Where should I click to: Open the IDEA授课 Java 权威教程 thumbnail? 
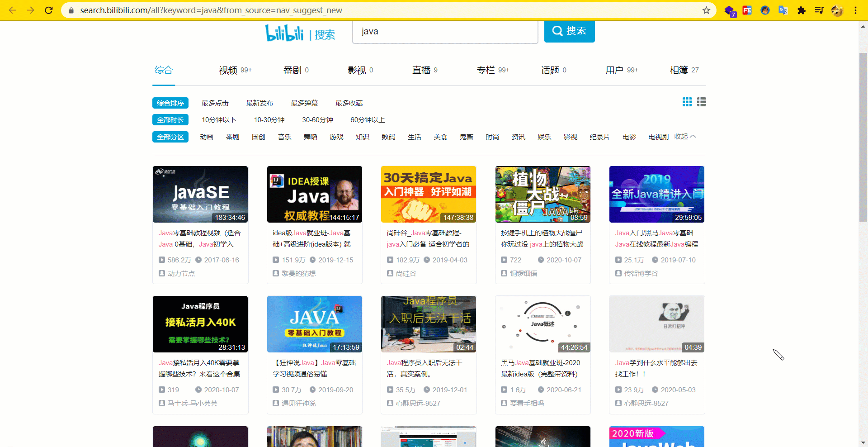pos(315,194)
